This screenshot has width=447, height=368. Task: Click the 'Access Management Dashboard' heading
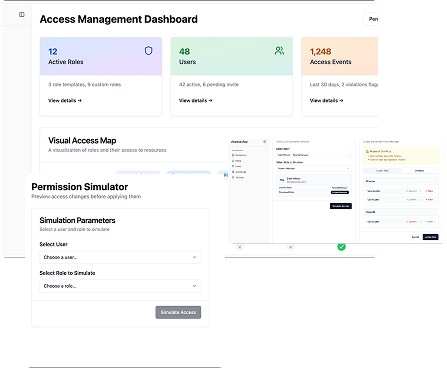(x=119, y=19)
